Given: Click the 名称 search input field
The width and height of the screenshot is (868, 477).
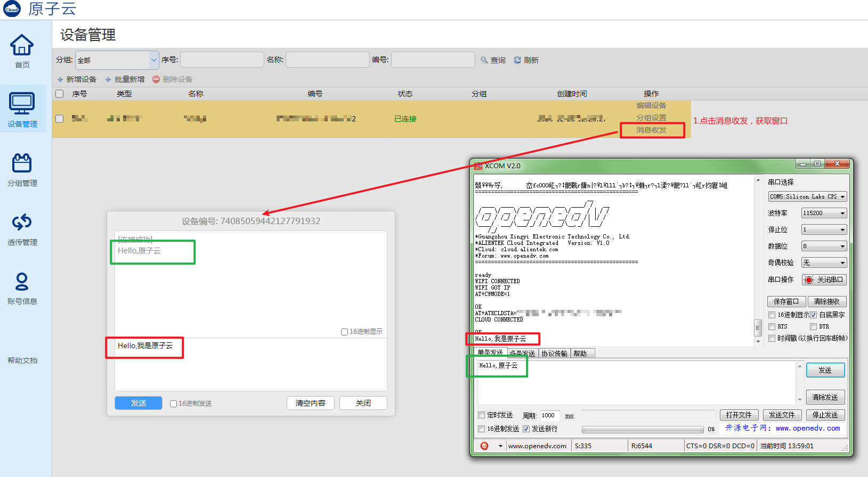Looking at the screenshot, I should [x=328, y=60].
